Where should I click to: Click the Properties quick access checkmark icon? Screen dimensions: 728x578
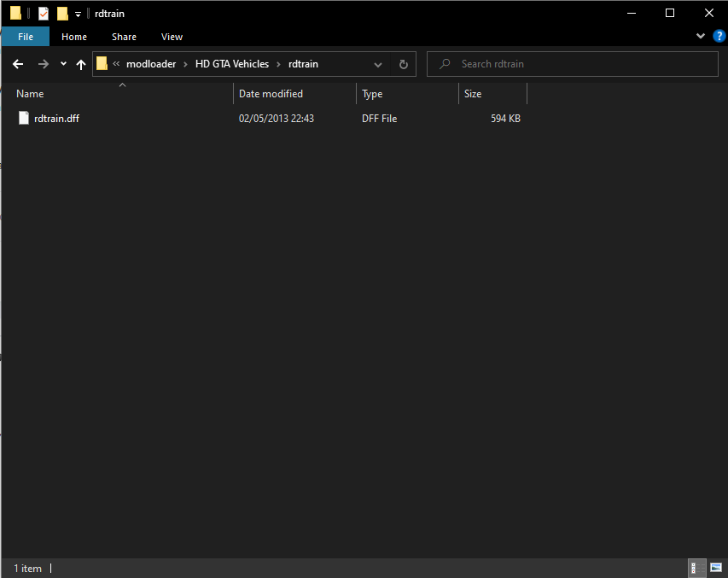44,14
